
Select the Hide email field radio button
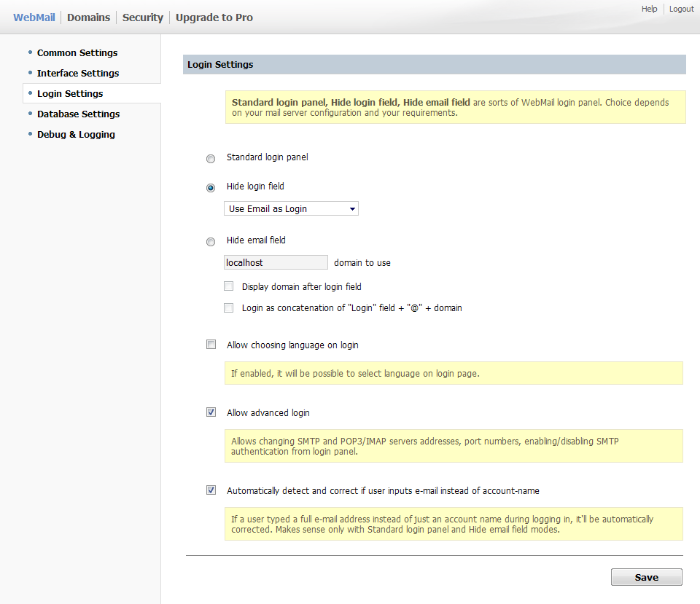(x=211, y=242)
